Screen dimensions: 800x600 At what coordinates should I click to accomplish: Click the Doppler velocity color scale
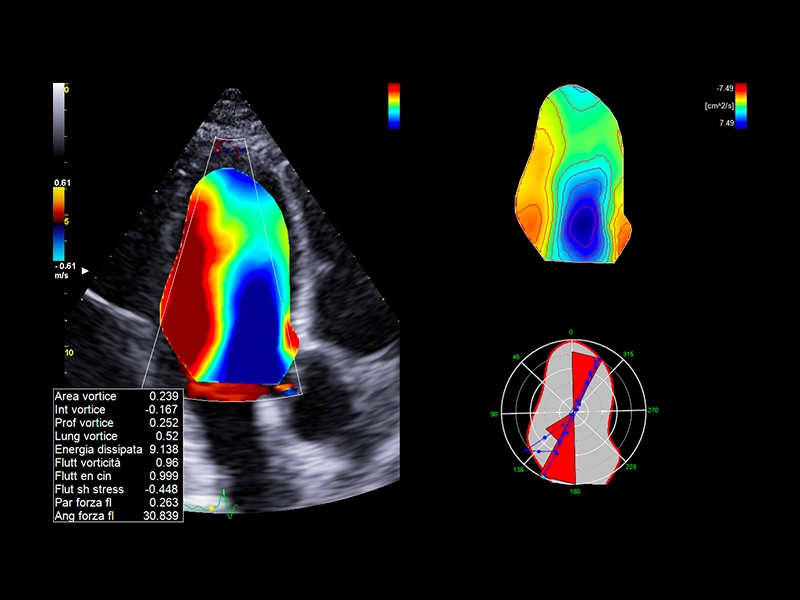click(59, 223)
